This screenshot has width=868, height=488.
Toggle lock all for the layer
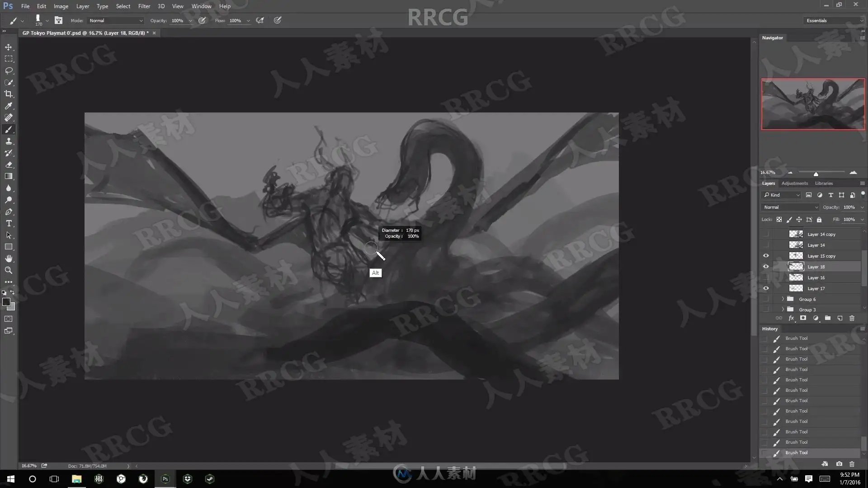pos(819,220)
